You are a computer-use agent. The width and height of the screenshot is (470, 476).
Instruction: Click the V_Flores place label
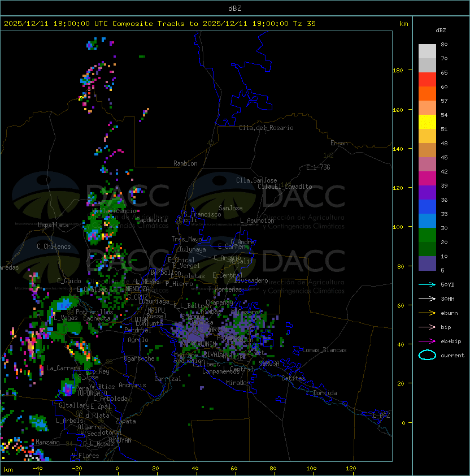pyautogui.click(x=85, y=456)
